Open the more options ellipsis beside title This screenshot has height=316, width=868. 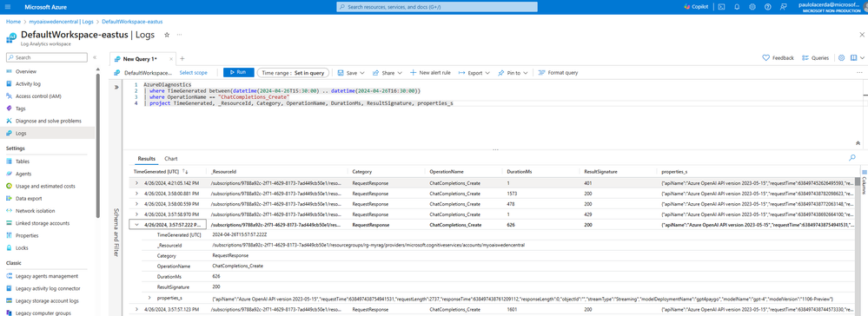click(179, 35)
